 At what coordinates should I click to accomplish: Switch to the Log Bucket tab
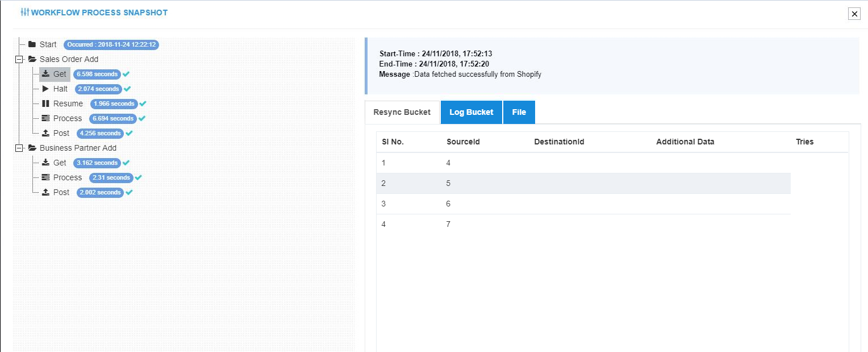click(471, 113)
